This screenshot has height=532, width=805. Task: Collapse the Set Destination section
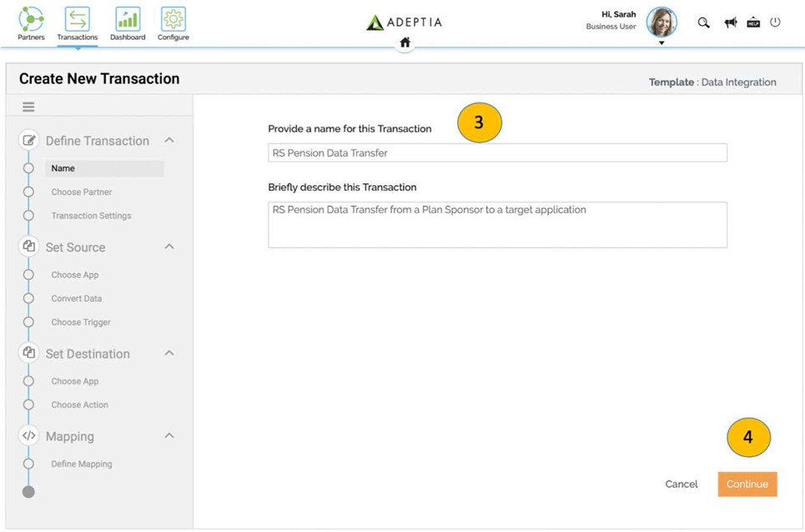pos(169,354)
